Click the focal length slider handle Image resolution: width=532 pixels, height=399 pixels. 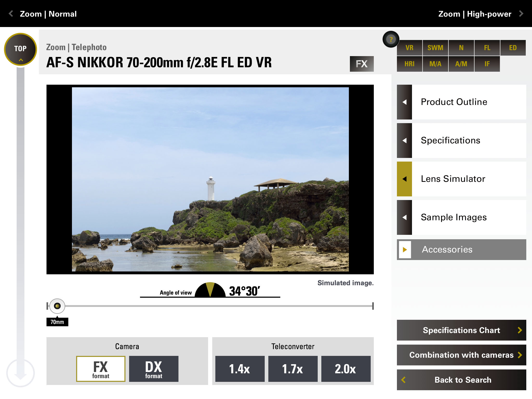[x=57, y=306]
